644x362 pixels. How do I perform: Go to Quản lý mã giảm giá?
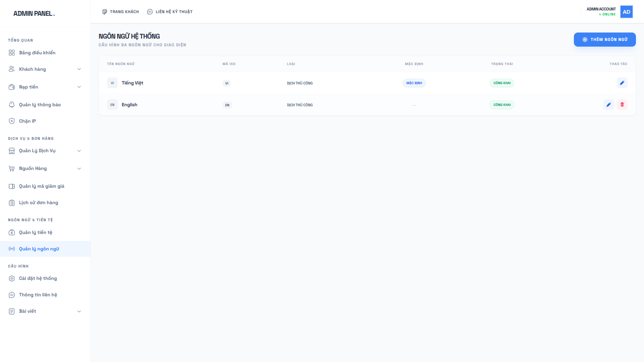pos(41,186)
